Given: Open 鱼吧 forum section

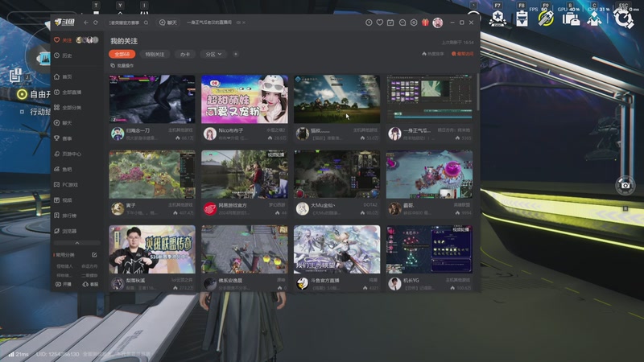Looking at the screenshot, I should tap(64, 169).
